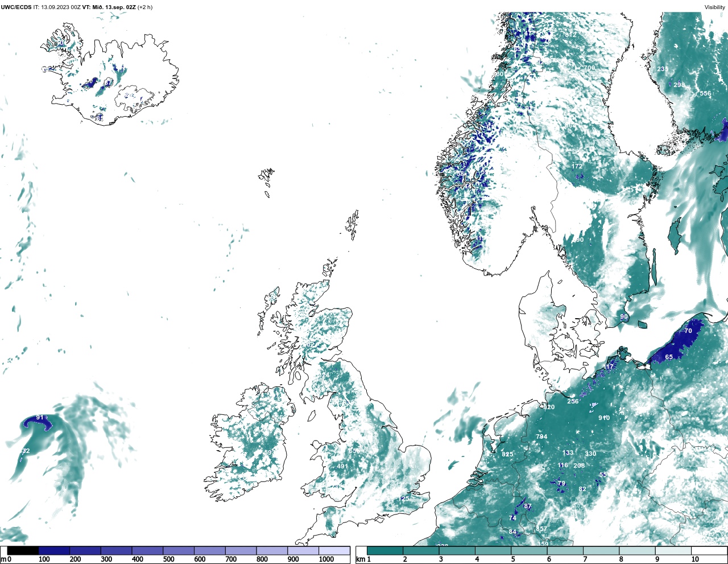The height and width of the screenshot is (564, 728).
Task: Click the '55' visibility value
Action: (603, 475)
